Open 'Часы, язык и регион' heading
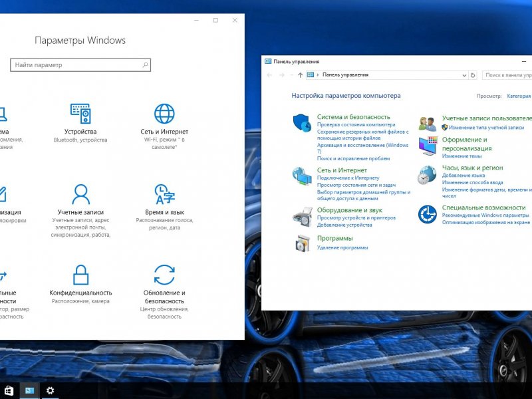Screen dimensions: 532x399 point(472,168)
